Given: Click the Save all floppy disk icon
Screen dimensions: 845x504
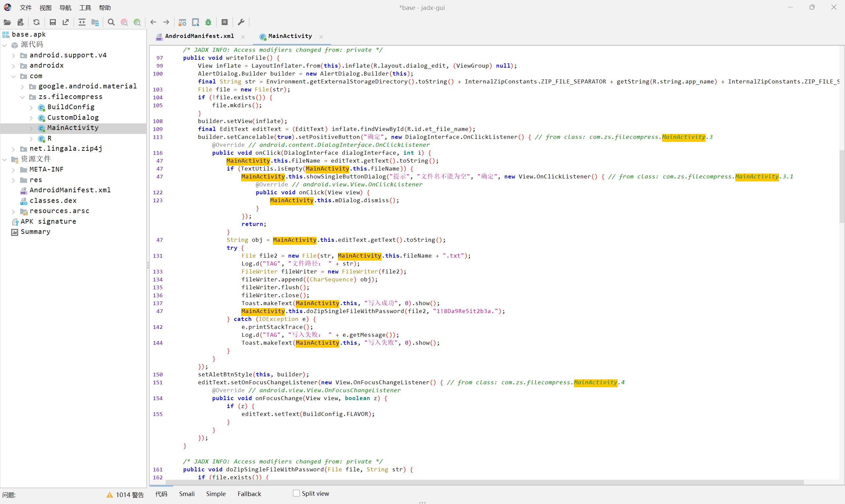Looking at the screenshot, I should coord(53,22).
